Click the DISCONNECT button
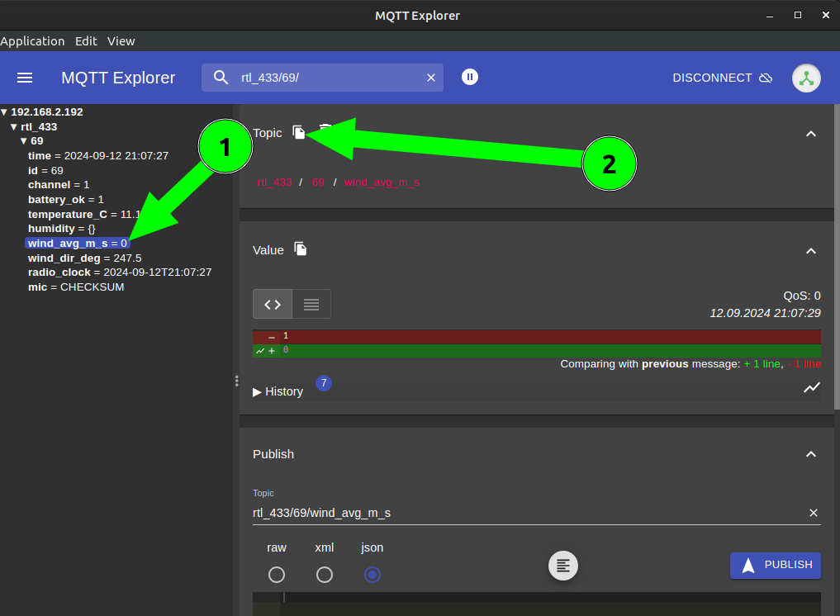 pyautogui.click(x=722, y=78)
